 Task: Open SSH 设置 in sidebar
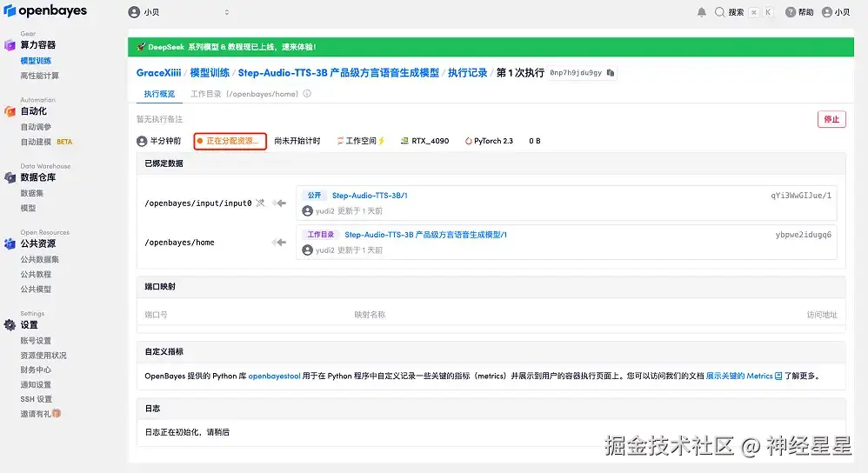point(37,399)
